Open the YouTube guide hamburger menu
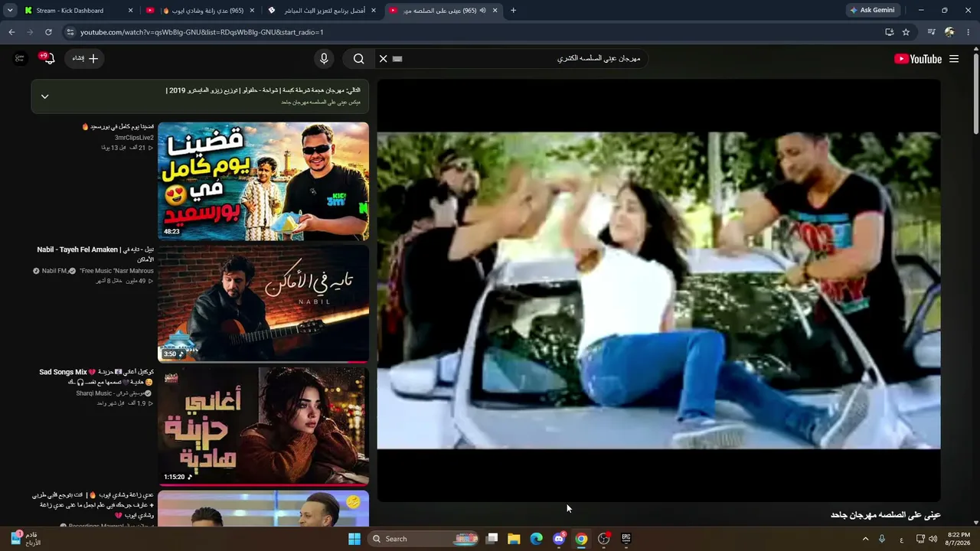The width and height of the screenshot is (980, 551). (x=954, y=59)
